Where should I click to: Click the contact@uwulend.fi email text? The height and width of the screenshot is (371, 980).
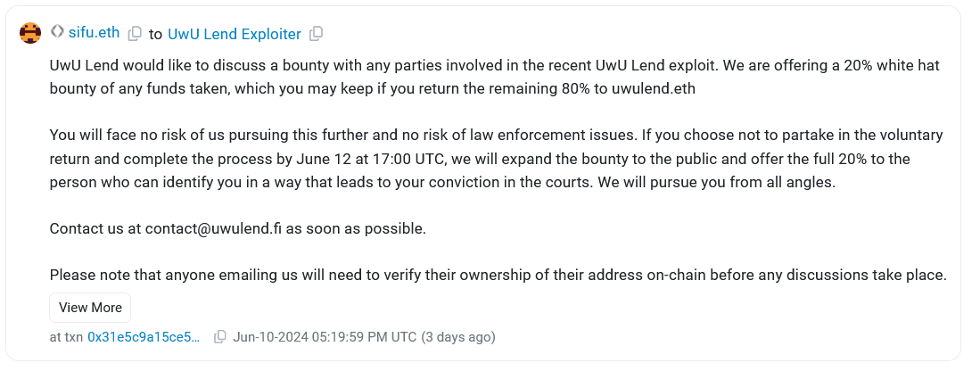pos(214,228)
